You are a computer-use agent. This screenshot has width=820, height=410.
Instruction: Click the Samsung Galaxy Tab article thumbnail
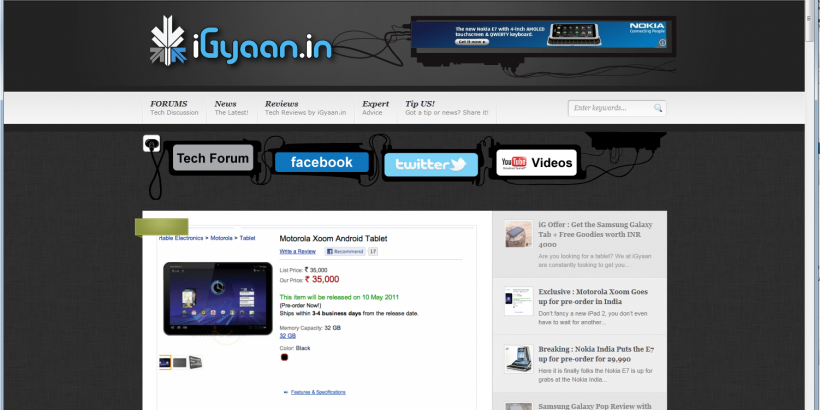[518, 235]
